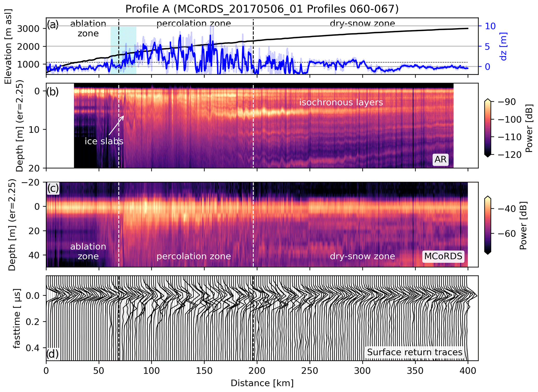This screenshot has width=538, height=392.
Task: Click the 'Distance [km]' axis label
Action: pyautogui.click(x=262, y=383)
